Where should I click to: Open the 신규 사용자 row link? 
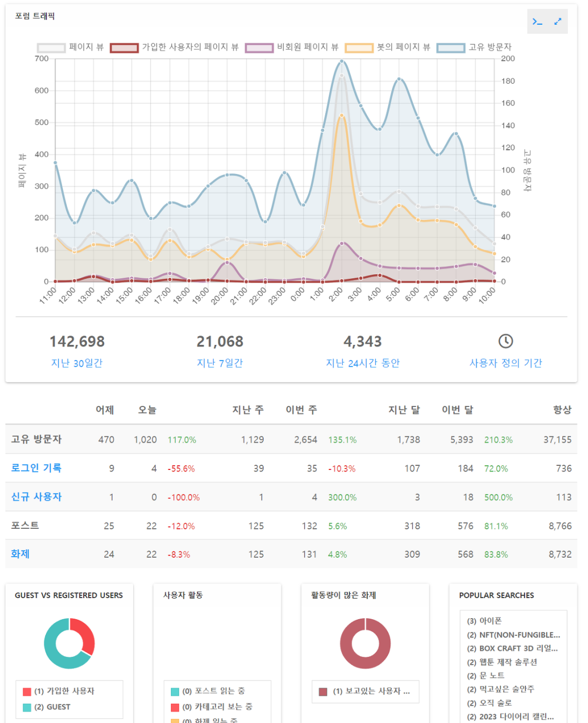[36, 497]
